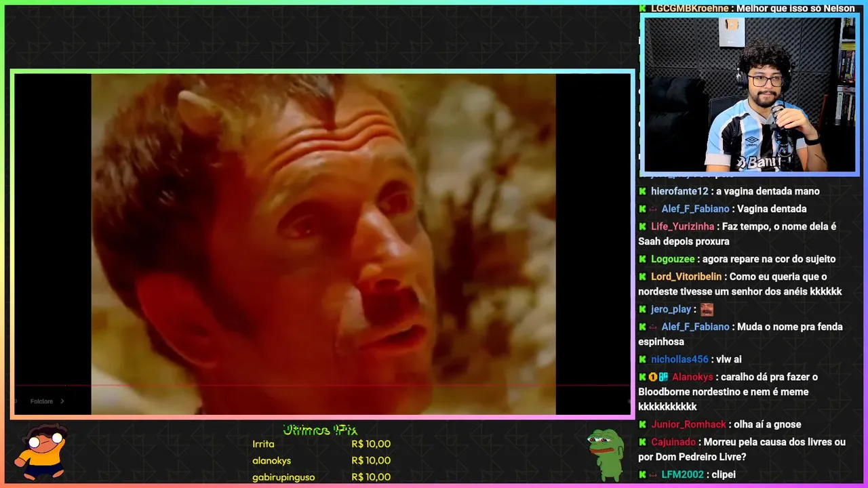The width and height of the screenshot is (868, 488).
Task: Click the cartoon character sticker in yellow shirt
Action: tap(42, 451)
